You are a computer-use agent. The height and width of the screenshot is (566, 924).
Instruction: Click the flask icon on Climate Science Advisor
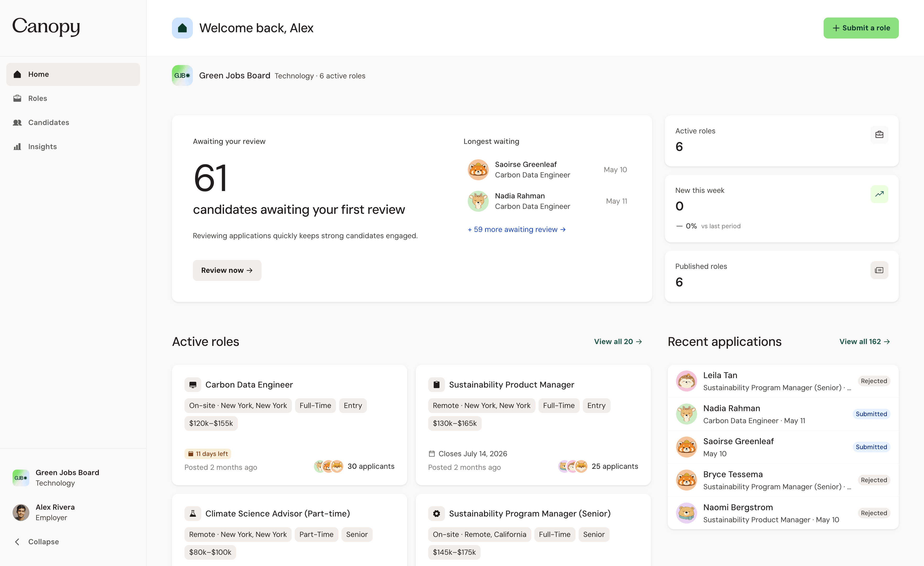pyautogui.click(x=193, y=514)
